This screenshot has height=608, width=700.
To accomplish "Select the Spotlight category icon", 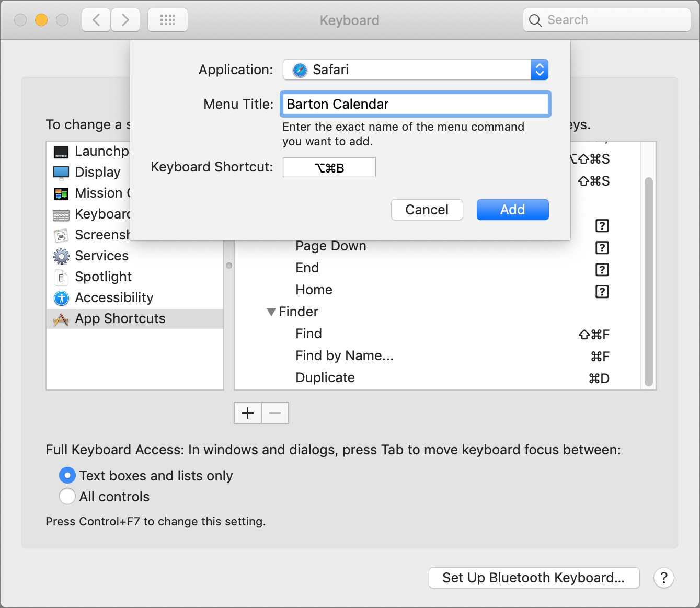I will click(x=61, y=277).
